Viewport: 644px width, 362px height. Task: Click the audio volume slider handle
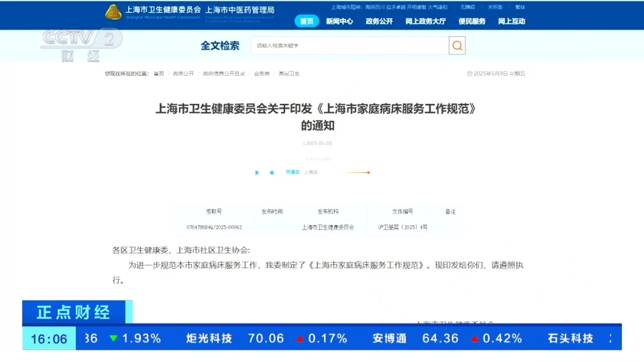368,173
